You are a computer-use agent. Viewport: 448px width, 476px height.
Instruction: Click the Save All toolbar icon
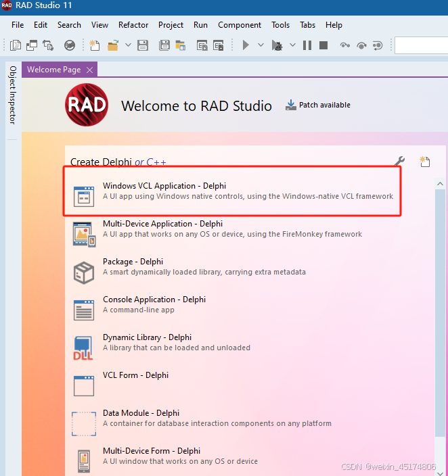tap(164, 45)
